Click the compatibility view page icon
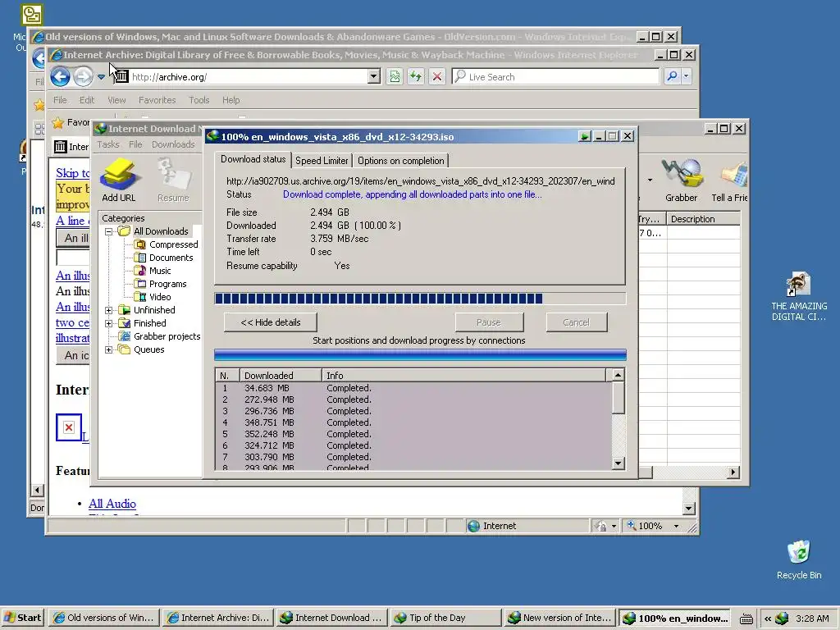Screen dimensions: 840x630 (395, 76)
